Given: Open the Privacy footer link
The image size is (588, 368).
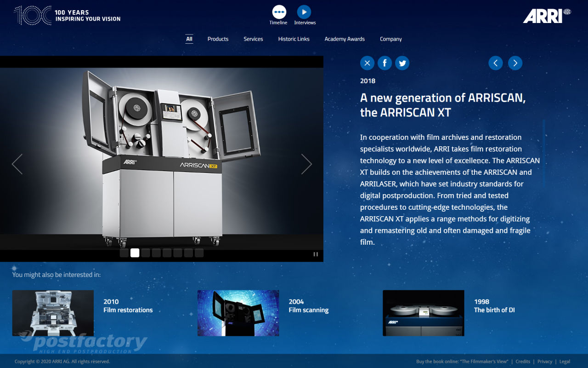Looking at the screenshot, I should [545, 362].
